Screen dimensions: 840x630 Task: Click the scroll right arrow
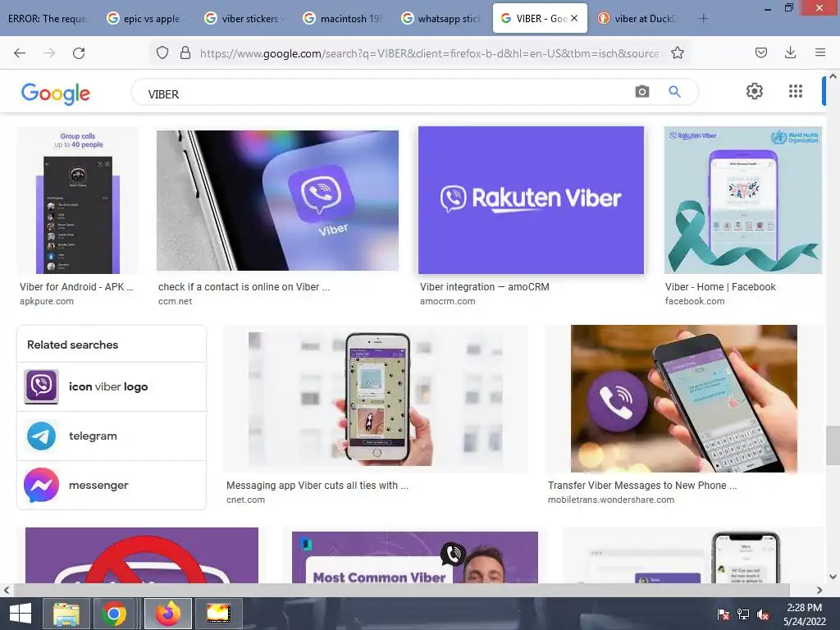click(x=819, y=590)
